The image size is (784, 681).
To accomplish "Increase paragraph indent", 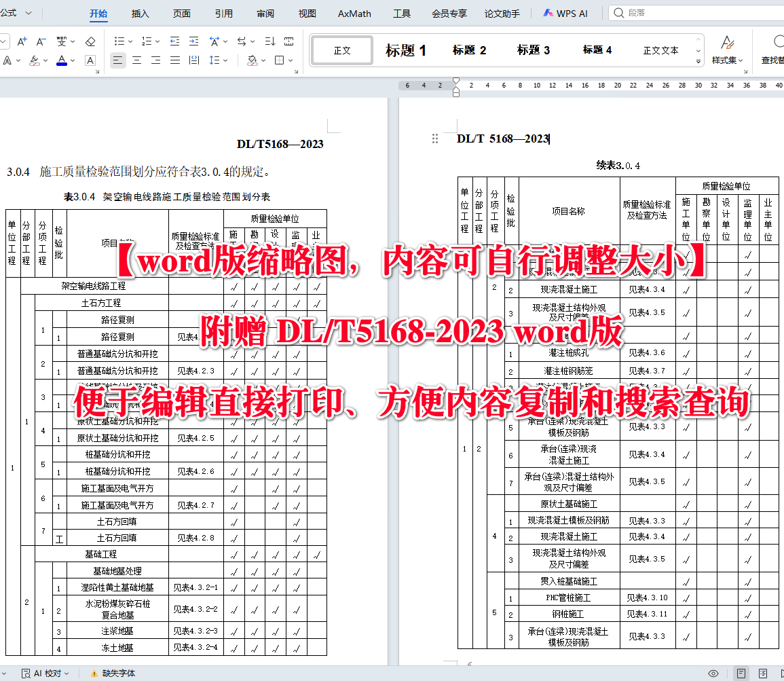I will pyautogui.click(x=193, y=41).
